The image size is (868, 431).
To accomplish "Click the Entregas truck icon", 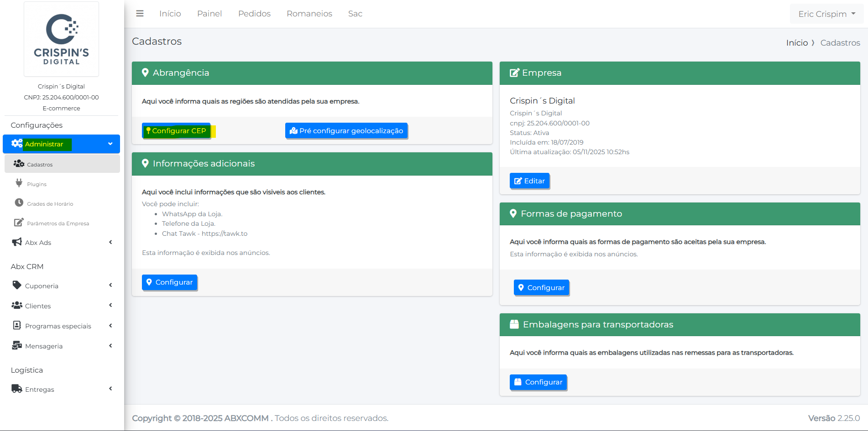I will [17, 389].
